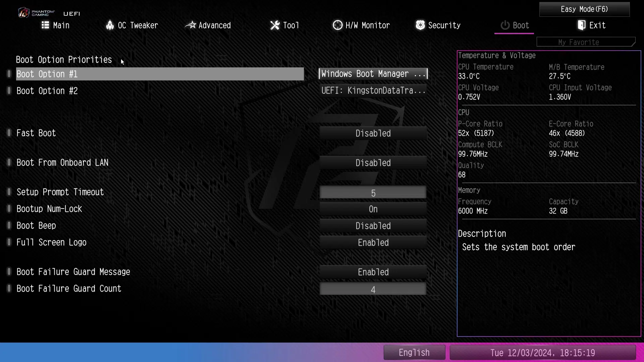Image resolution: width=644 pixels, height=362 pixels.
Task: Click marker icon beside Bootup Num-Lock
Action: click(9, 208)
